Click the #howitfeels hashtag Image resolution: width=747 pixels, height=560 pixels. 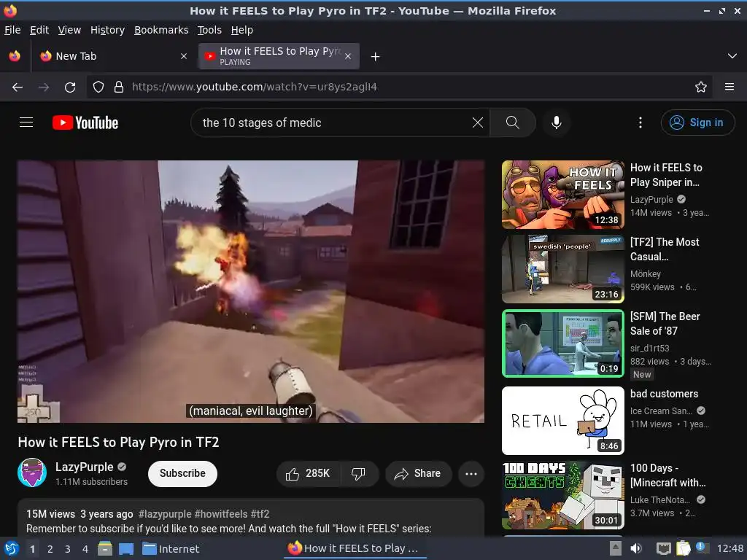coord(221,514)
